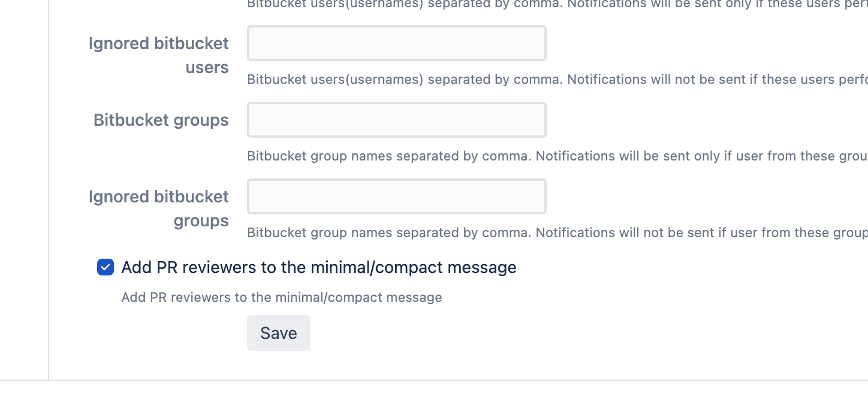Image resolution: width=868 pixels, height=400 pixels.
Task: Click the "Ignored bitbucket users" field label
Action: click(x=159, y=55)
